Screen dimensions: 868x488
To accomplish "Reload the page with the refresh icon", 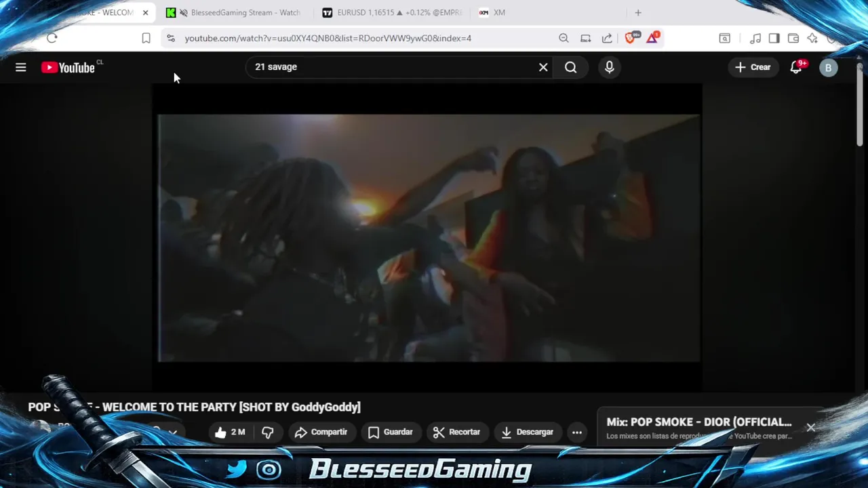I will (x=52, y=38).
